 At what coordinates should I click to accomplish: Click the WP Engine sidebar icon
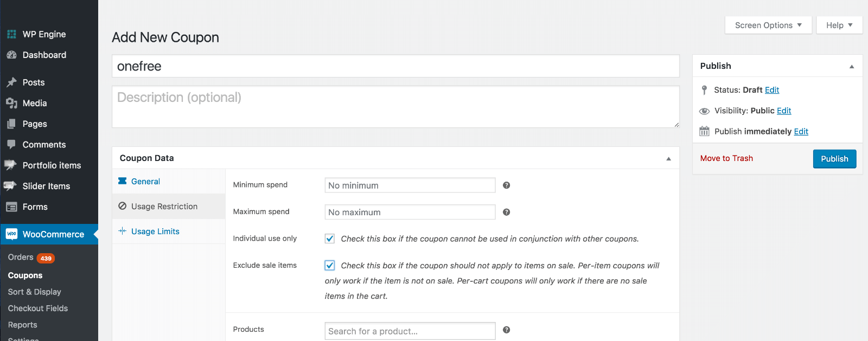click(11, 34)
